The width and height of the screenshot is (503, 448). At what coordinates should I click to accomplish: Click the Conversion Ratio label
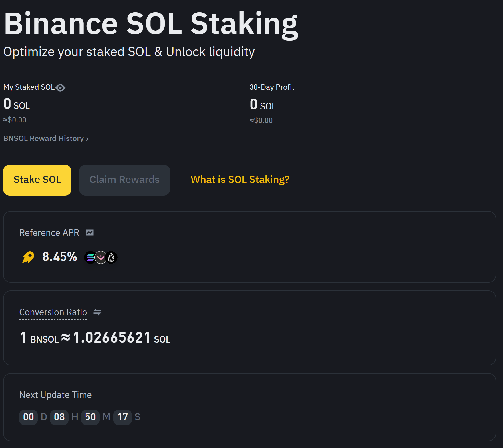click(x=53, y=312)
